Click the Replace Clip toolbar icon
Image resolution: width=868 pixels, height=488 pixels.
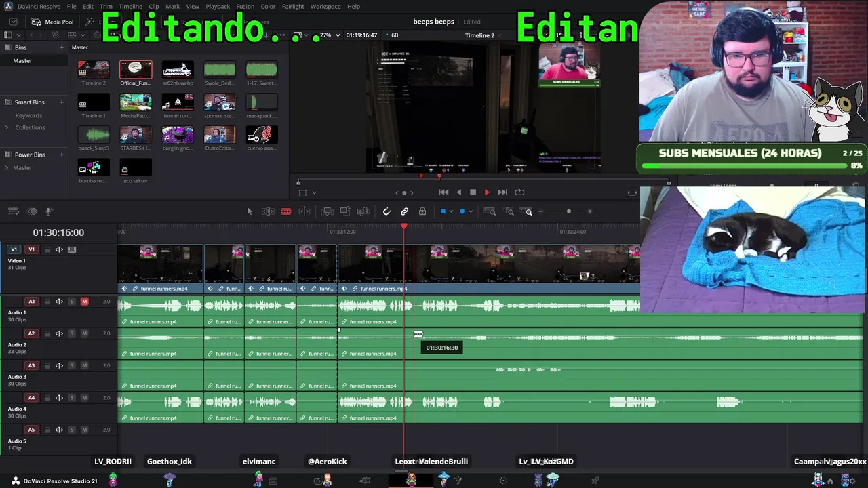coord(363,211)
